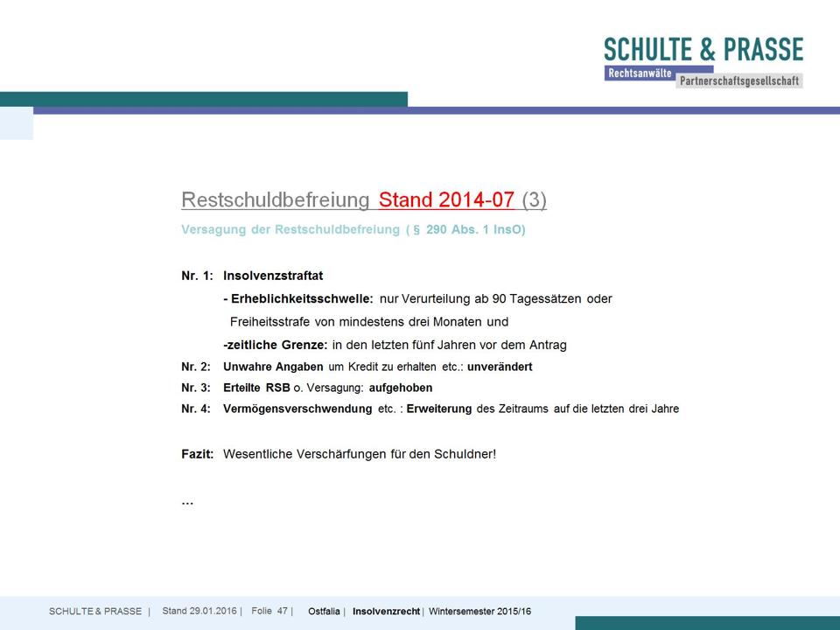
Task: Click the word 'unverändert'
Action: tap(500, 367)
